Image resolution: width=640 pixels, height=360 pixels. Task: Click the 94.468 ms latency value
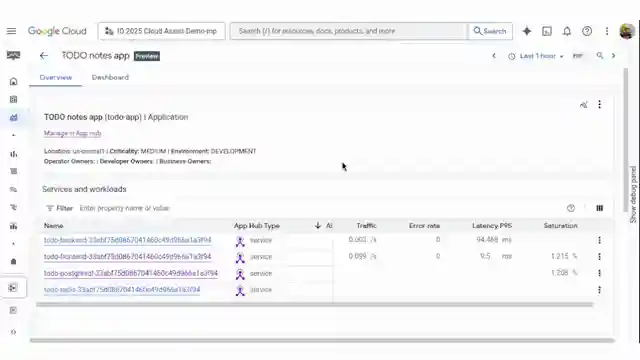pos(493,240)
